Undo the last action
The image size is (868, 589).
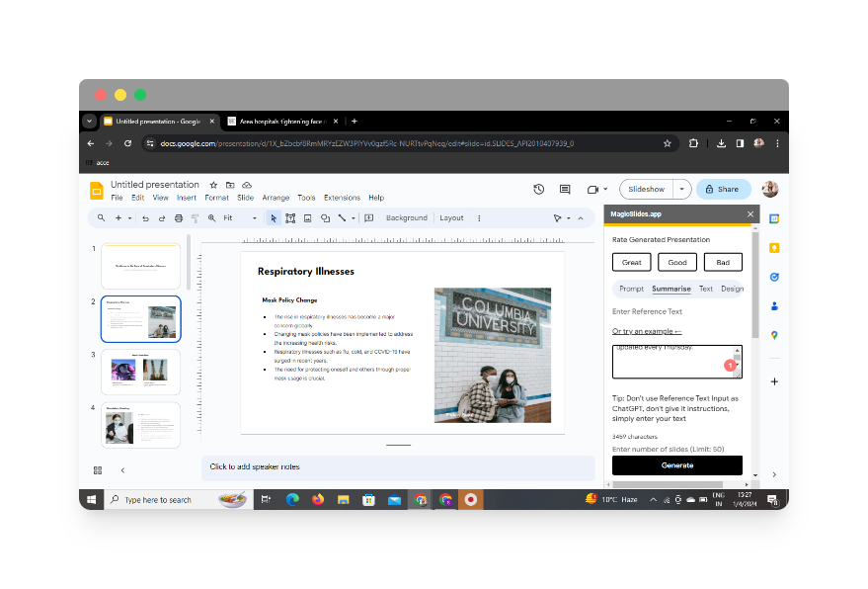coord(145,218)
